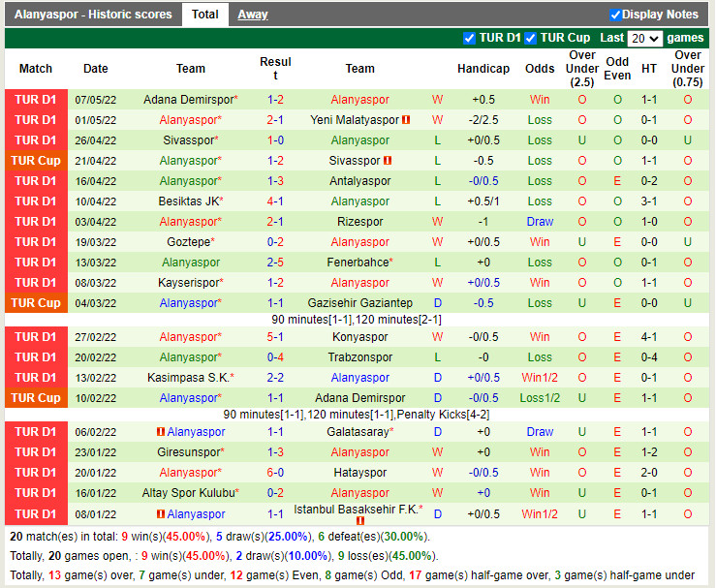The height and width of the screenshot is (588, 716).
Task: Click the Handicap column header
Action: tap(483, 69)
